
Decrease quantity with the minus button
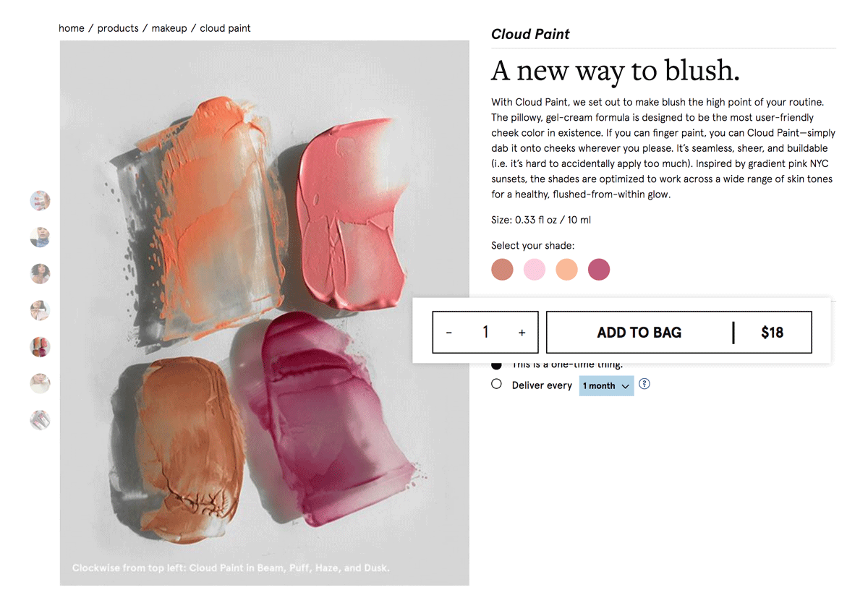[x=449, y=333]
